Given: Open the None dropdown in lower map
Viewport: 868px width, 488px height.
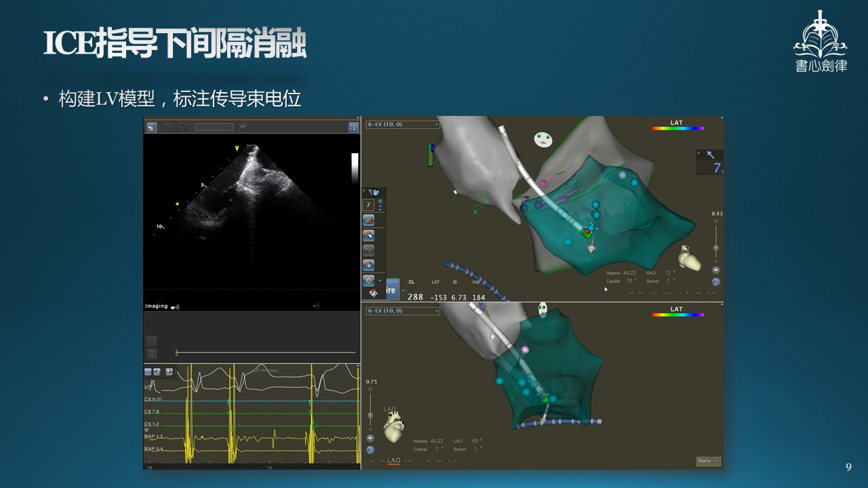Looking at the screenshot, I should click(x=709, y=461).
